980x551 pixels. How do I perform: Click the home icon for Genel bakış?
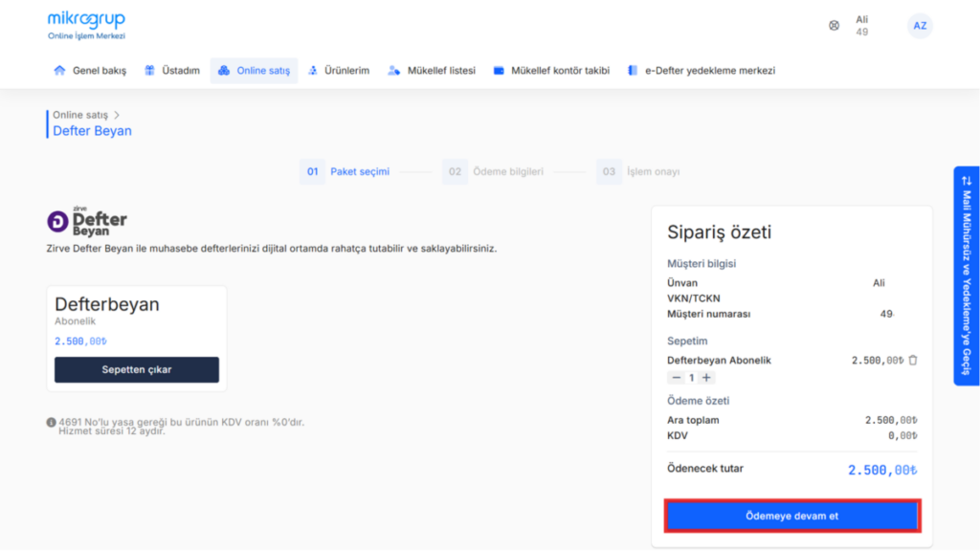[59, 71]
